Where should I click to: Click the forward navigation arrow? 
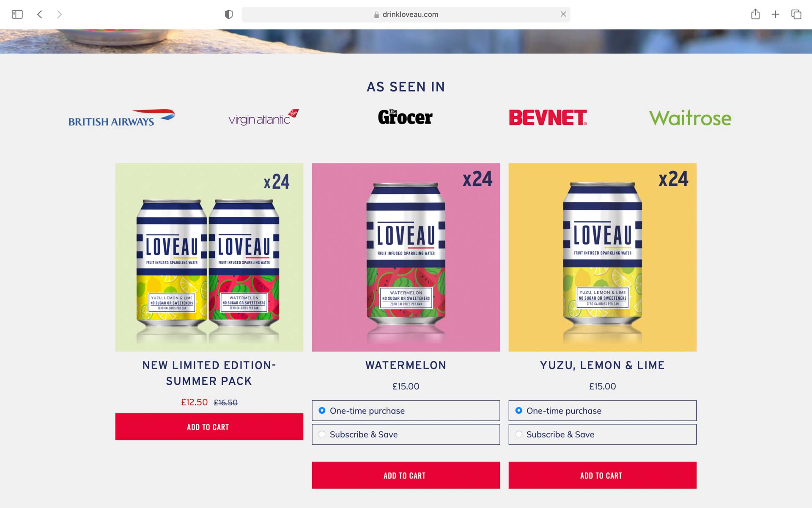[59, 14]
